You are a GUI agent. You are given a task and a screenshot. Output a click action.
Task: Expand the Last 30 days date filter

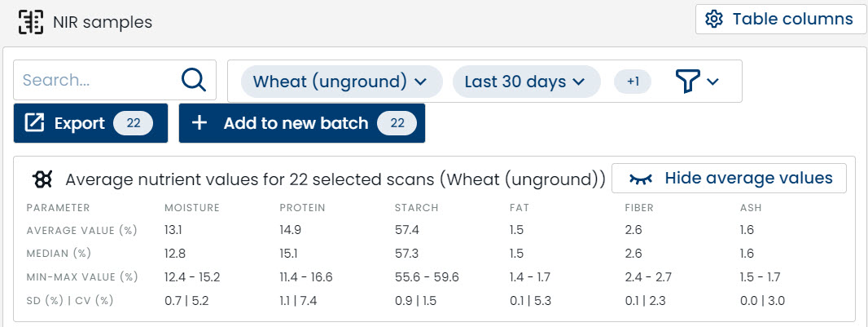click(525, 82)
